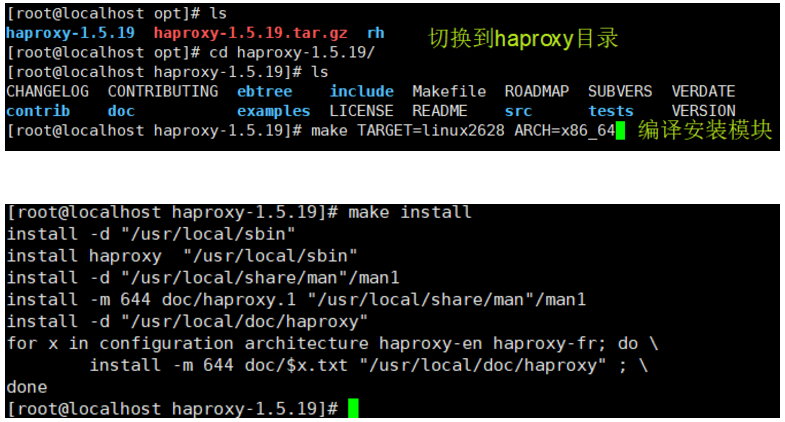The height and width of the screenshot is (422, 785).
Task: Select the doc directory entry
Action: (121, 111)
